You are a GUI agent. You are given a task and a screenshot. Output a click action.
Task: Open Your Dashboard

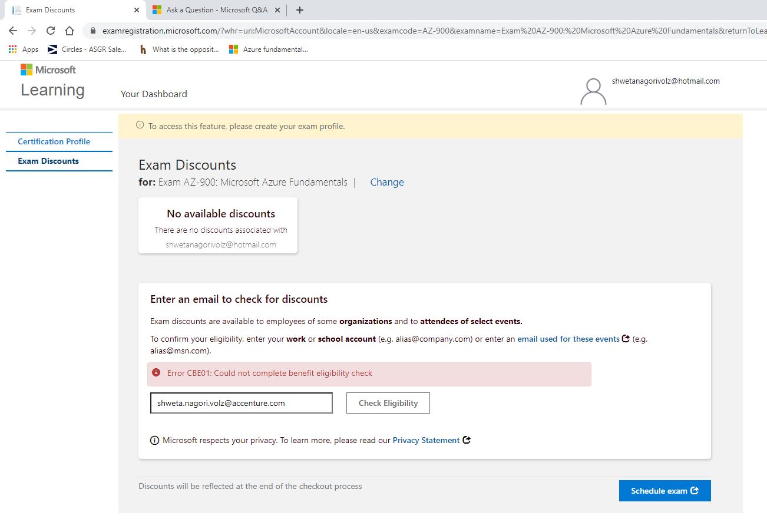(154, 94)
